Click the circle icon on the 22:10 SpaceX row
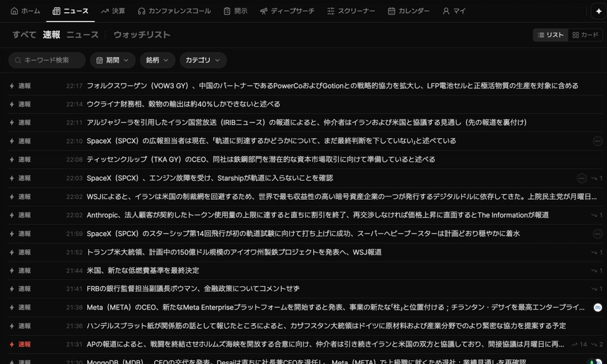This screenshot has height=364, width=607. tap(598, 141)
